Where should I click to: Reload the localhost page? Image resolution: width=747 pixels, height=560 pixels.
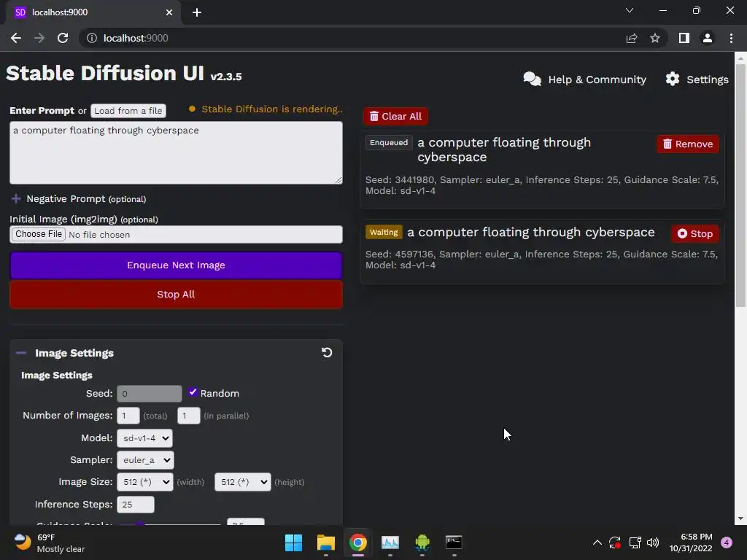[63, 38]
